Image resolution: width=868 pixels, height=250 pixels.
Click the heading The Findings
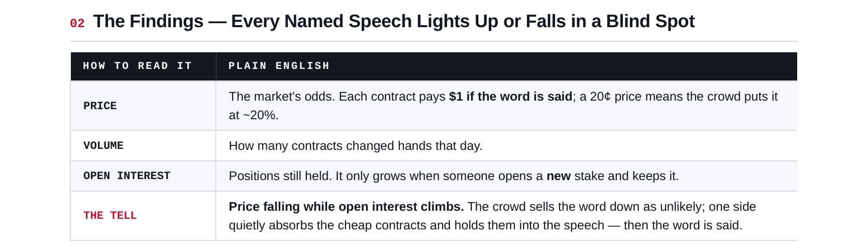(148, 21)
